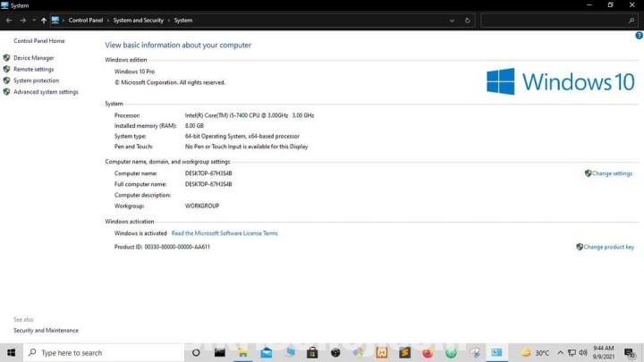Viewport: 644px width, 362px height.
Task: Open network icon in system tray
Action: (572, 352)
